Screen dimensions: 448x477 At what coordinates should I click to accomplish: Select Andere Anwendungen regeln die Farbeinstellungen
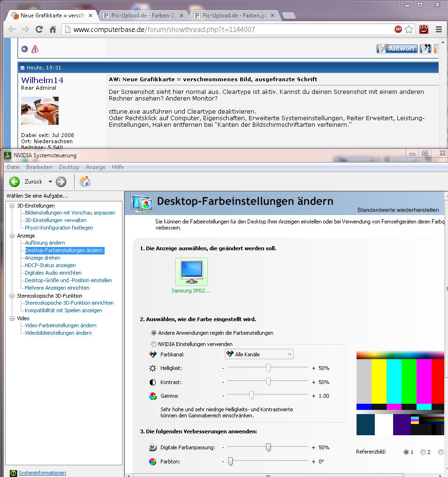[x=154, y=333]
